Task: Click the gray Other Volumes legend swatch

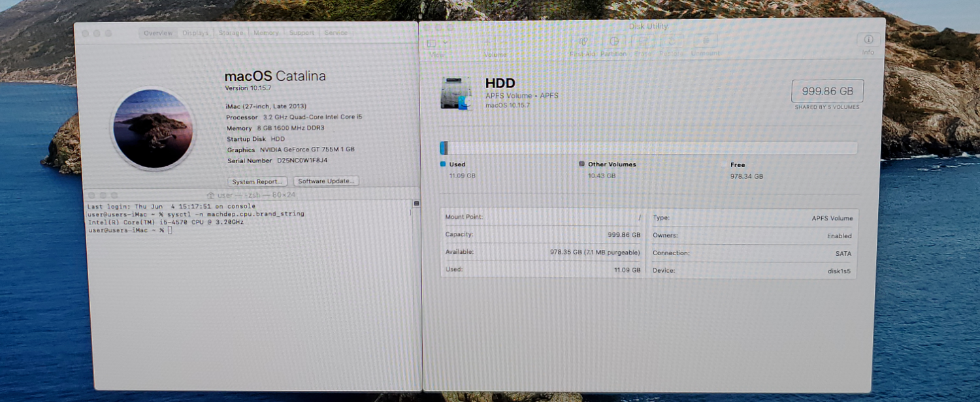Action: (x=581, y=164)
